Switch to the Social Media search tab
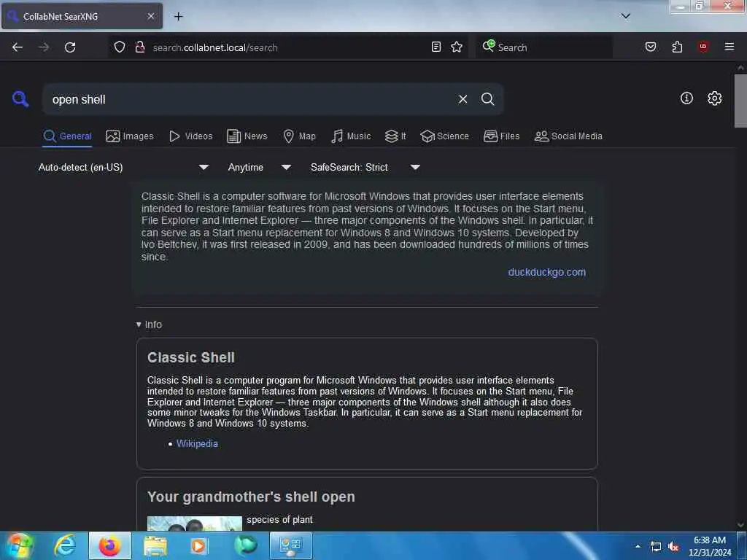 [568, 136]
